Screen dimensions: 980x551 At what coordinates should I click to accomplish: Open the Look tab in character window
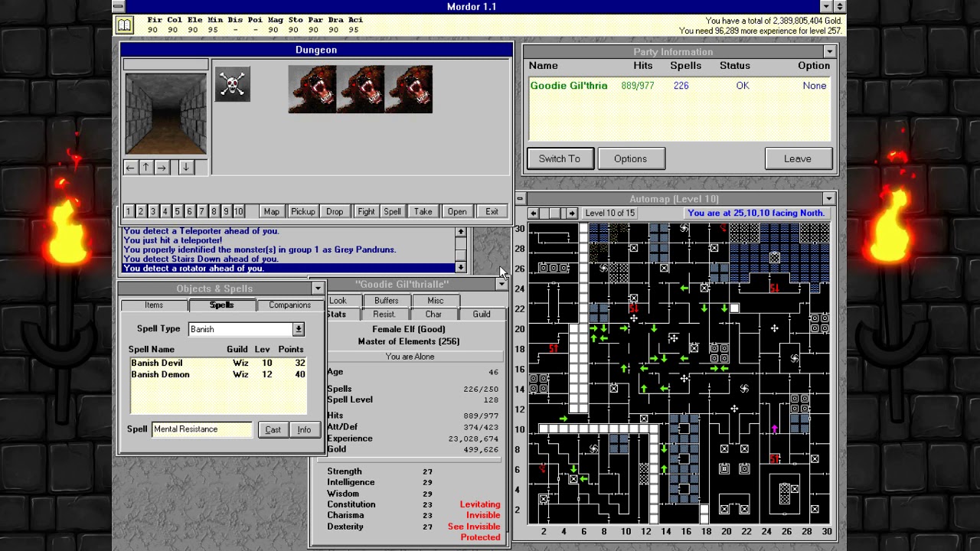[x=338, y=301]
